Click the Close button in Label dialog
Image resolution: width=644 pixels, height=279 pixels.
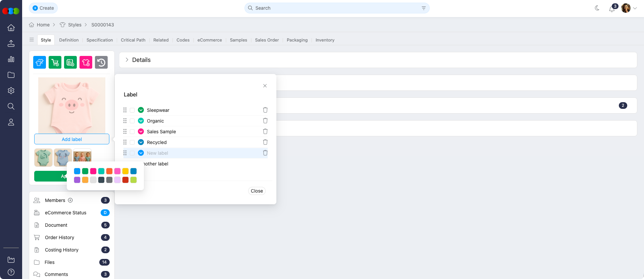(x=257, y=191)
